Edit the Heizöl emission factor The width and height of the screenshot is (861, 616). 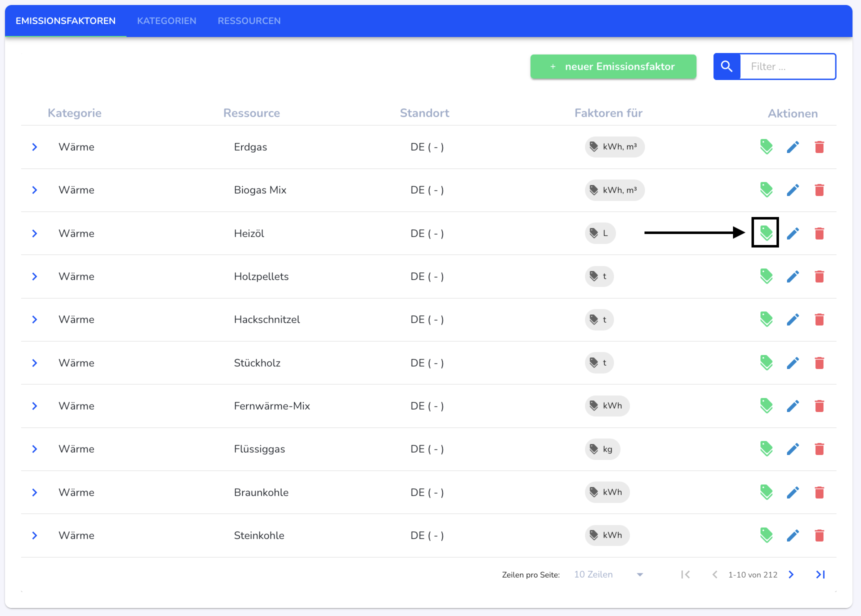pos(792,233)
